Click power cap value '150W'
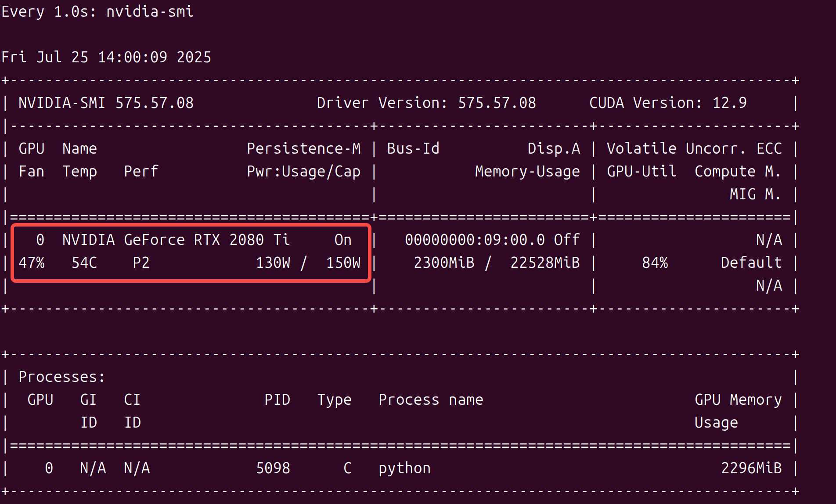The height and width of the screenshot is (504, 836). (x=343, y=263)
